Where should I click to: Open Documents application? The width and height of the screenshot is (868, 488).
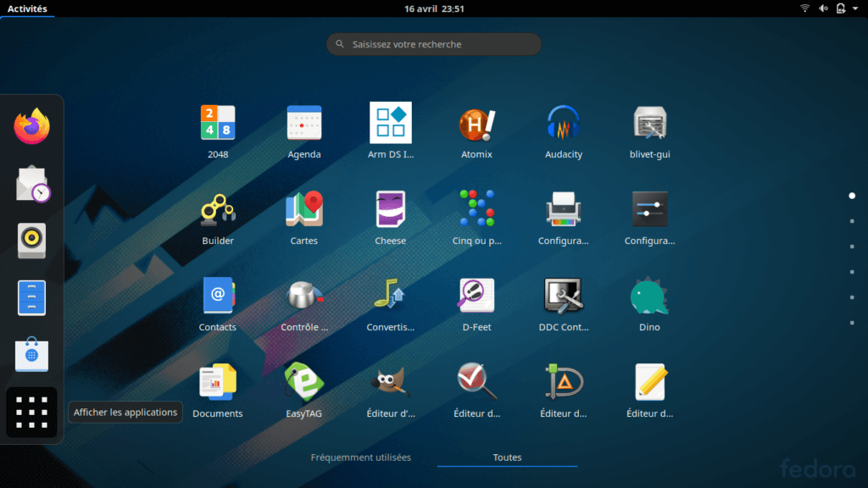[x=218, y=382]
